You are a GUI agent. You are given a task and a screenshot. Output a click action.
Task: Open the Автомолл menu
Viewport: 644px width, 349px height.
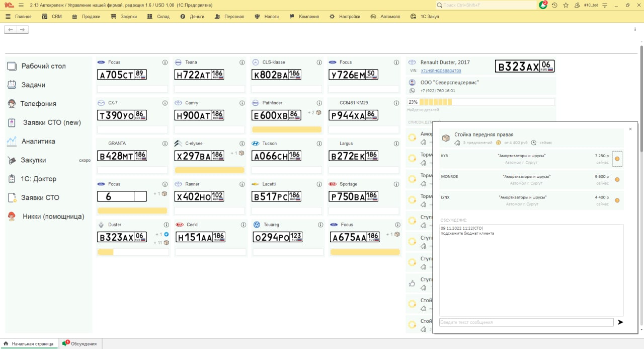click(386, 17)
